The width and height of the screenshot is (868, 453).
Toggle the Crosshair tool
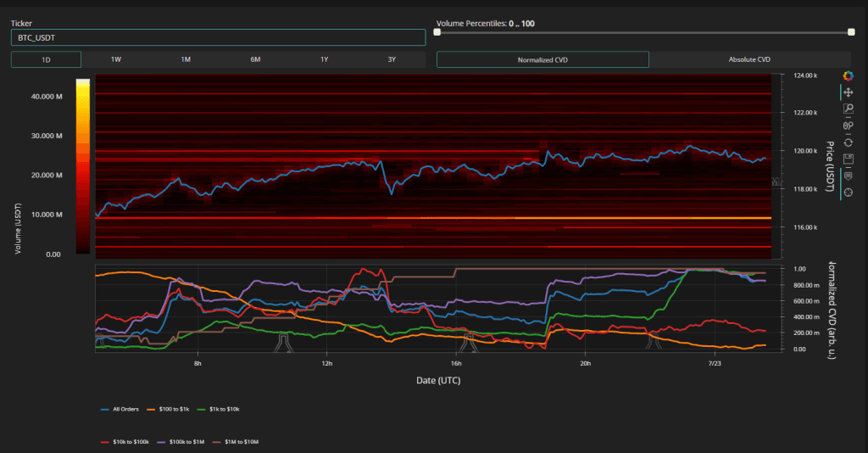848,193
